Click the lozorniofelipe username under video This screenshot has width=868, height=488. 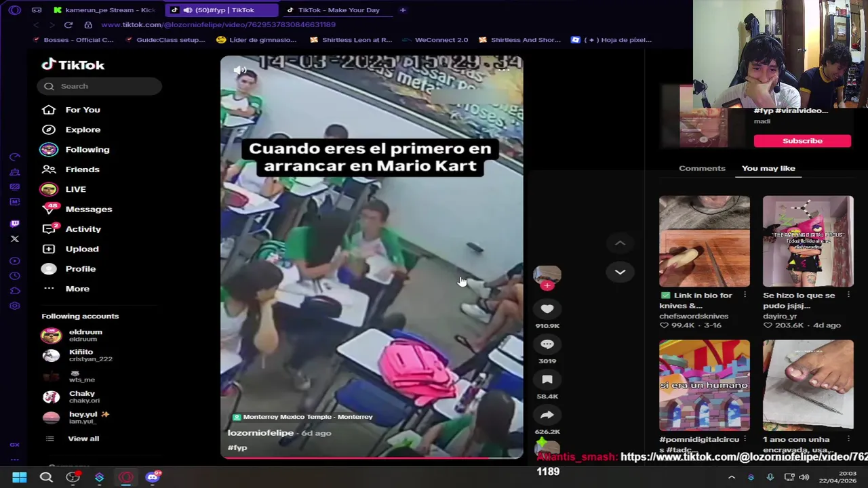[x=260, y=432]
